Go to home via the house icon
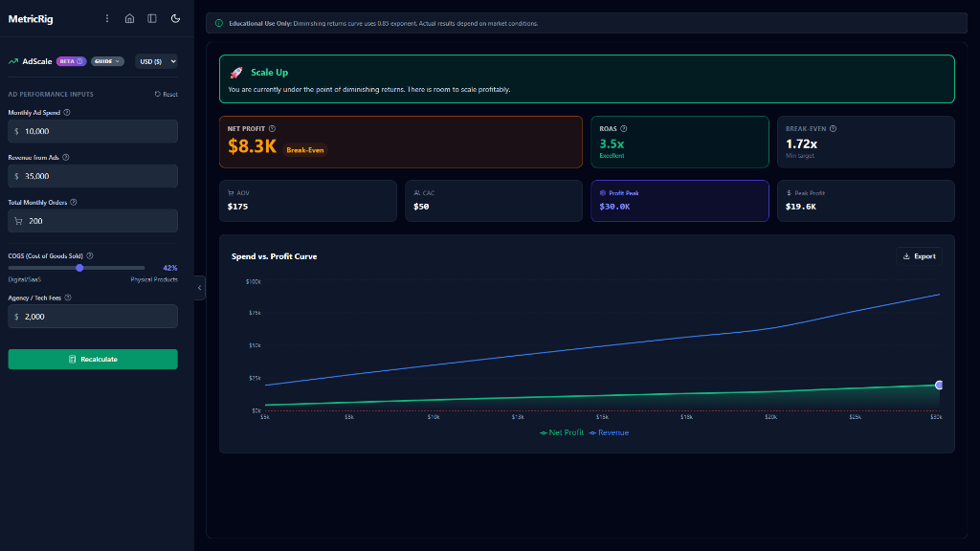 click(x=129, y=18)
